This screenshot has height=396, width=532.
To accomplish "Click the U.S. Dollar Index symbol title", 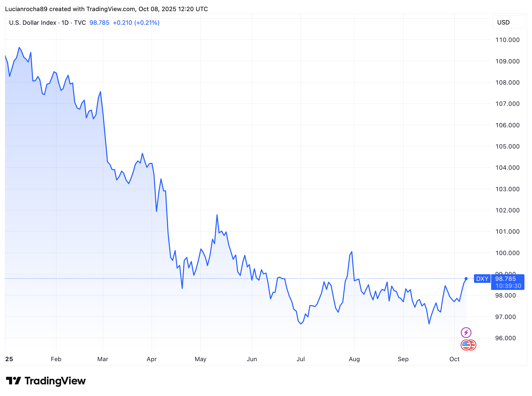I will (33, 23).
